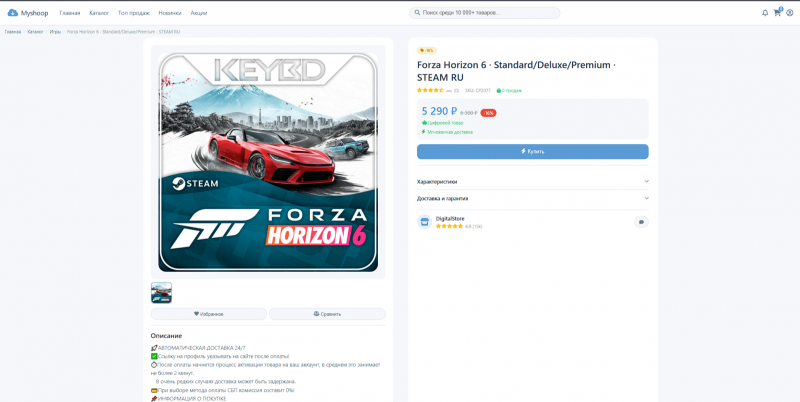800x402 pixels.
Task: Click the main Forza Horizon 6 cover image
Action: click(x=268, y=162)
